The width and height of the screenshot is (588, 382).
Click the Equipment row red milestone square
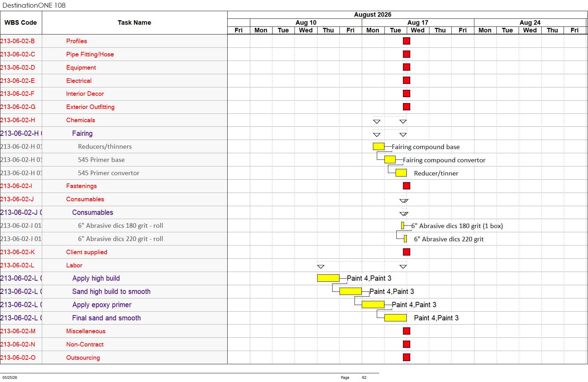[x=406, y=67]
